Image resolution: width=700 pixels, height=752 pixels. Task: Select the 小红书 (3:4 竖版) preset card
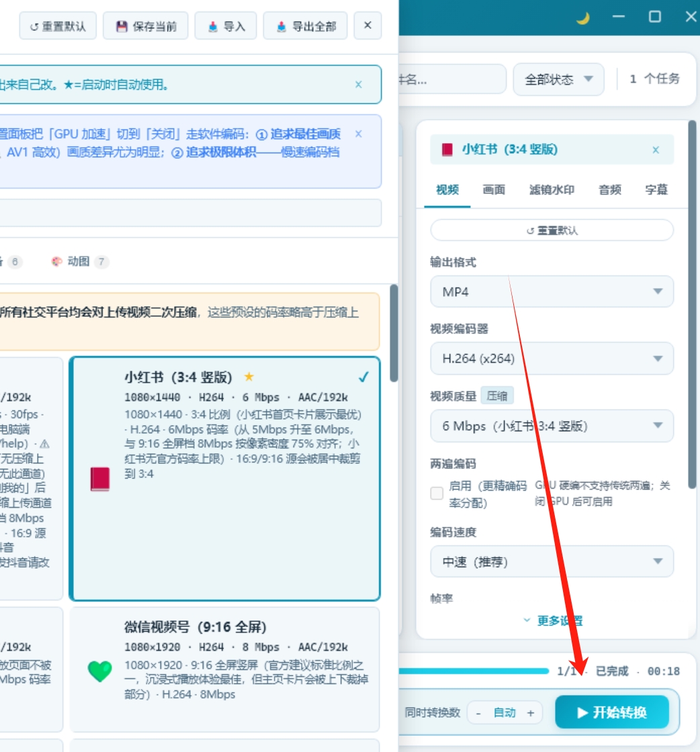point(225,479)
